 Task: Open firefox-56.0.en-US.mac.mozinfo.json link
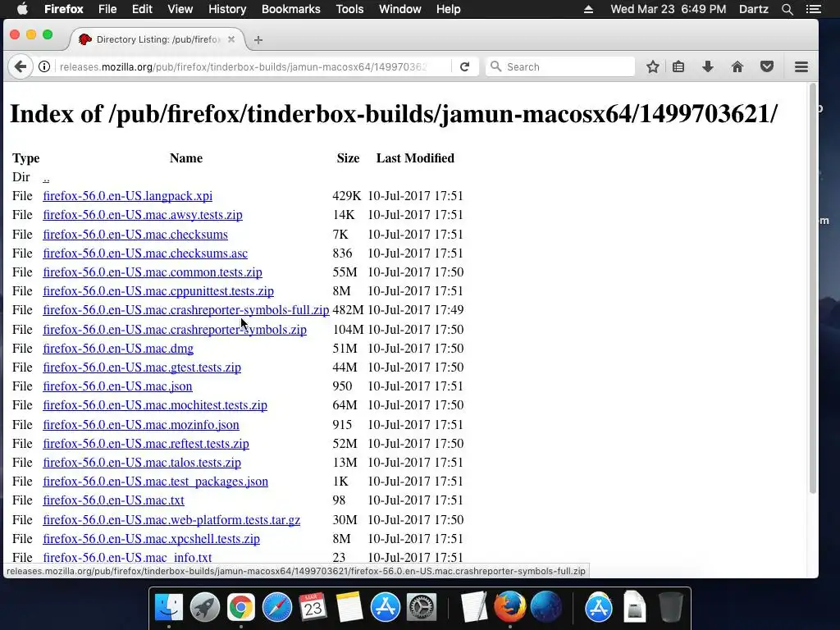pyautogui.click(x=141, y=425)
